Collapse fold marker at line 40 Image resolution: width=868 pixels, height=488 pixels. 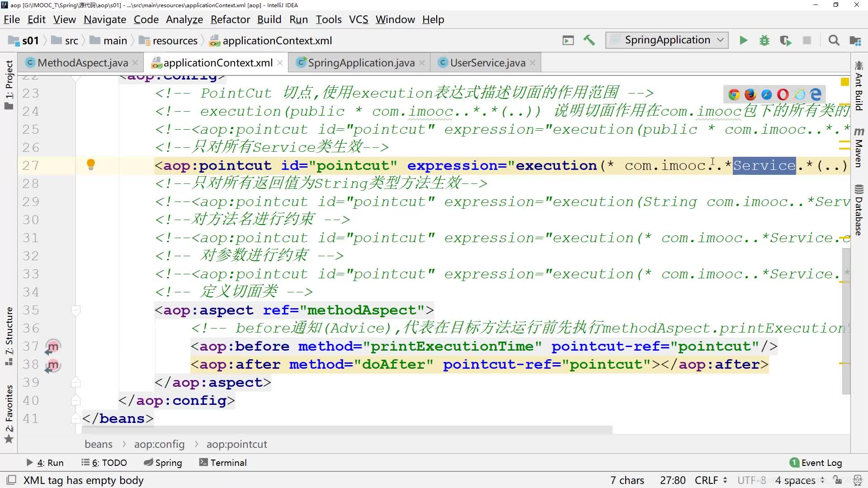(x=76, y=400)
